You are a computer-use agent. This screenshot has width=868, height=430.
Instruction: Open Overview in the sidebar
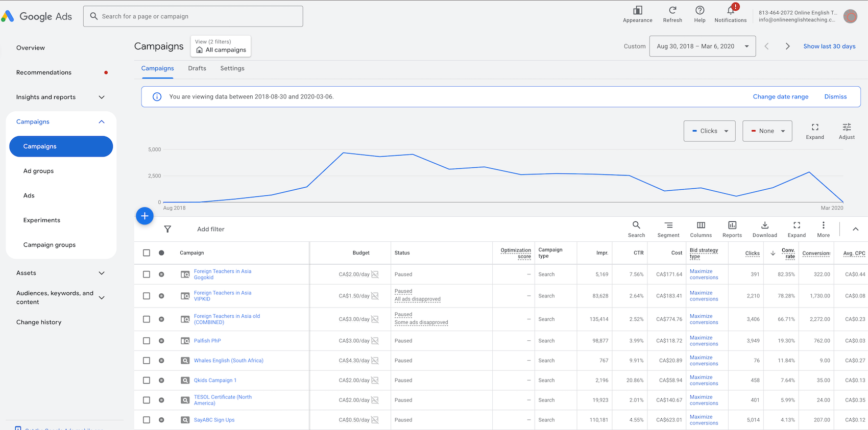(x=31, y=48)
